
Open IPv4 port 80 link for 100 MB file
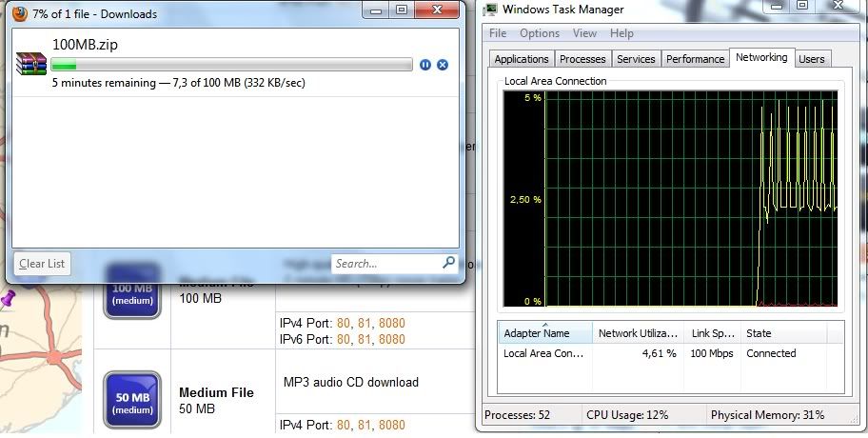click(x=344, y=323)
